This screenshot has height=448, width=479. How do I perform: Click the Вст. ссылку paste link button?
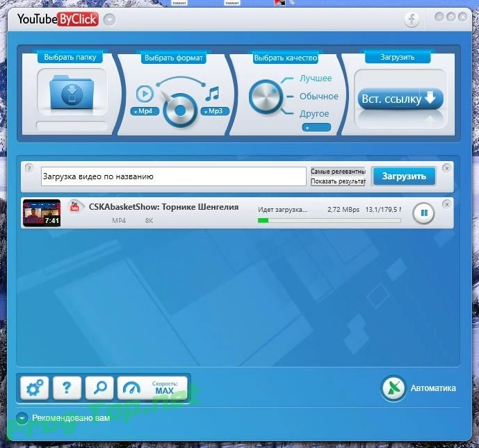(400, 99)
